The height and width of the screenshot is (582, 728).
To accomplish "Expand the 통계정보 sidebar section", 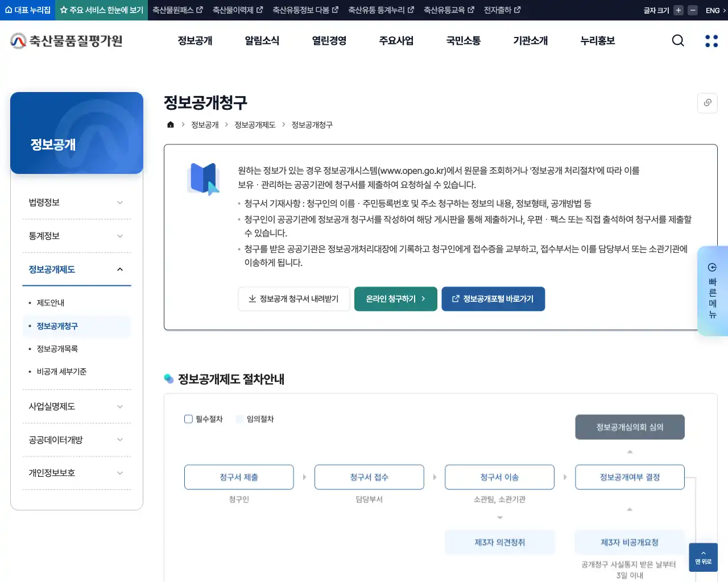I will click(77, 235).
